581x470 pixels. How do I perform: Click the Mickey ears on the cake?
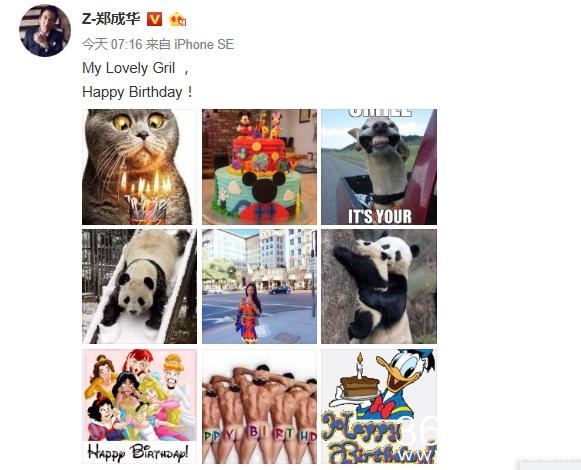point(263,182)
